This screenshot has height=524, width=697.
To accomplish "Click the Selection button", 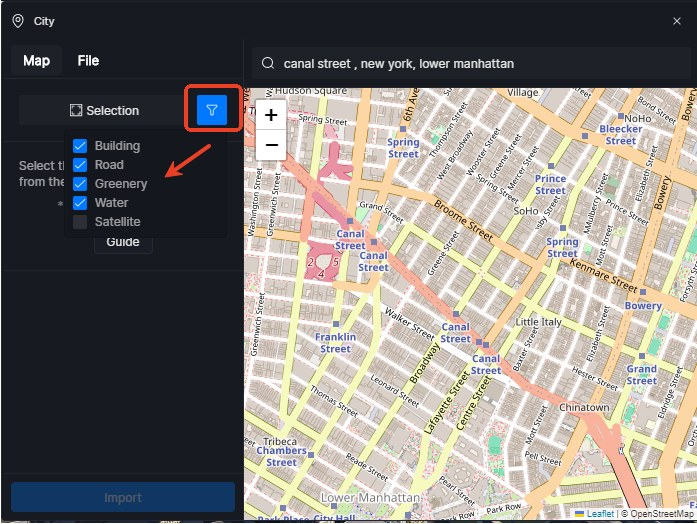I will pyautogui.click(x=104, y=110).
